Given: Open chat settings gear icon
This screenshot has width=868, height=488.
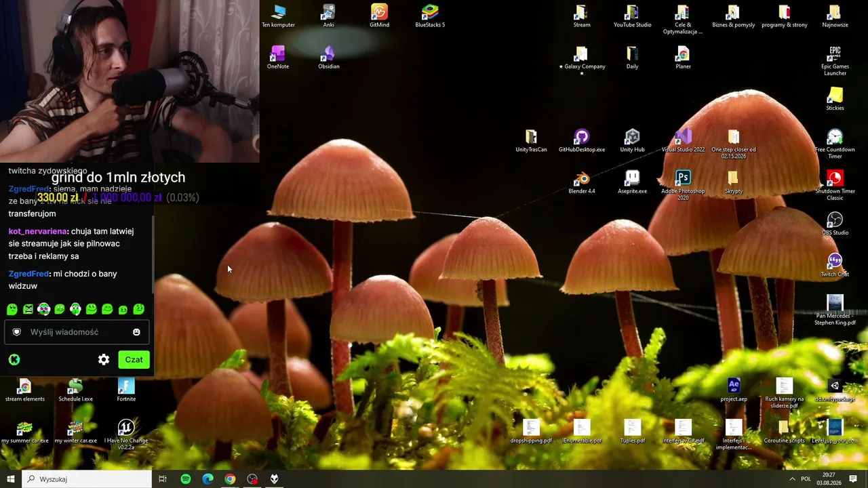Looking at the screenshot, I should click(x=104, y=360).
